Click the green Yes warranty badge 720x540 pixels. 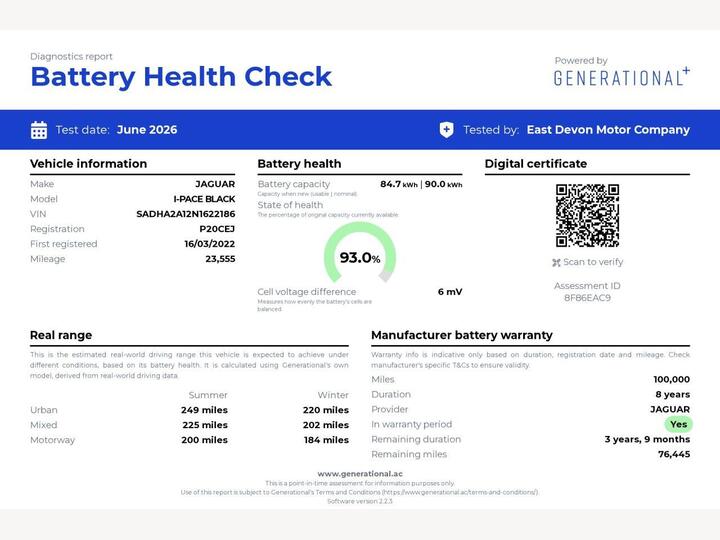(678, 424)
